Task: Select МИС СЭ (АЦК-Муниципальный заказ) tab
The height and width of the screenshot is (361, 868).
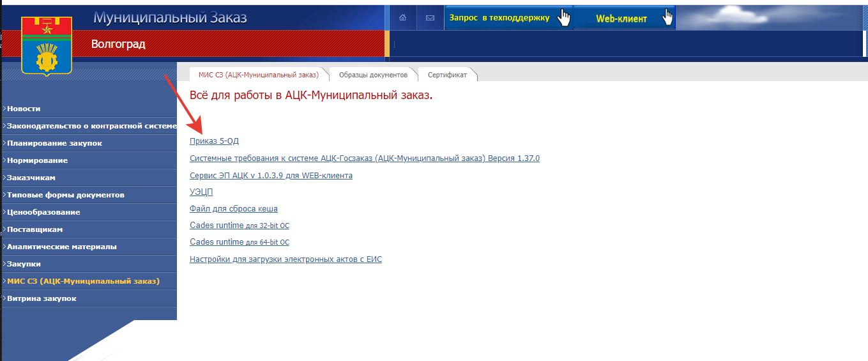Action: click(x=258, y=75)
